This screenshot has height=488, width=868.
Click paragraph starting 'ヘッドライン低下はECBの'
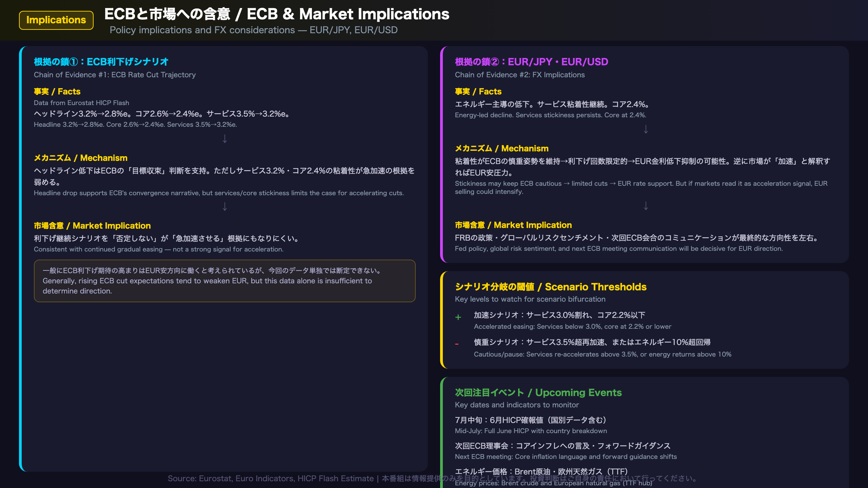point(224,176)
